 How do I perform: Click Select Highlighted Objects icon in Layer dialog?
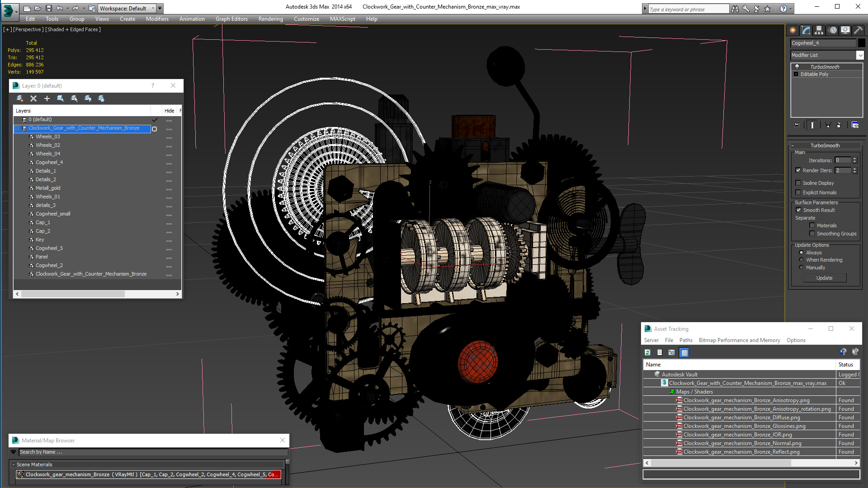click(61, 99)
